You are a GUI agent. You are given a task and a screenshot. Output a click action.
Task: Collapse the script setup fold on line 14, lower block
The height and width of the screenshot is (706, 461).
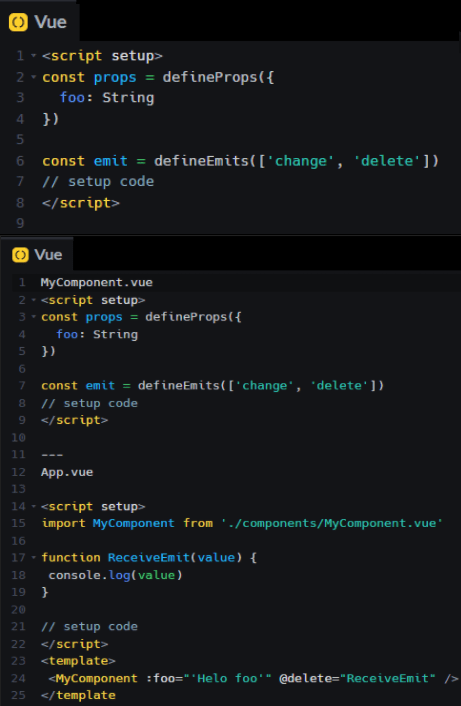pyautogui.click(x=33, y=507)
